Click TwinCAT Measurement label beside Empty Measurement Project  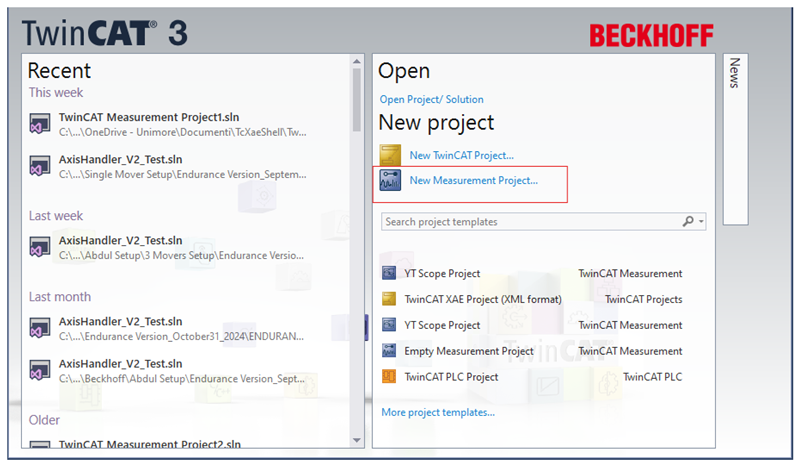(630, 351)
